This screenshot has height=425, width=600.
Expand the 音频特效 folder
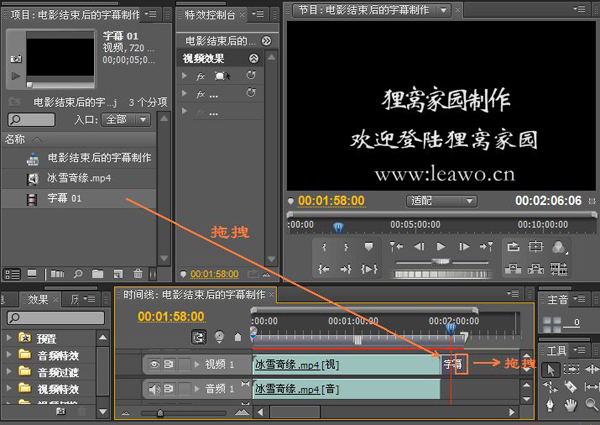(8, 355)
